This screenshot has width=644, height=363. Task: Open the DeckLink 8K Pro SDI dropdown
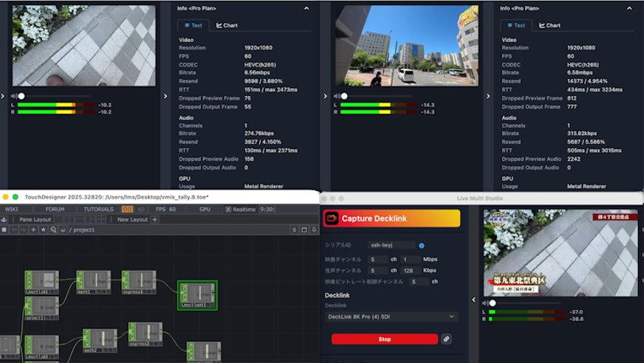(392, 317)
